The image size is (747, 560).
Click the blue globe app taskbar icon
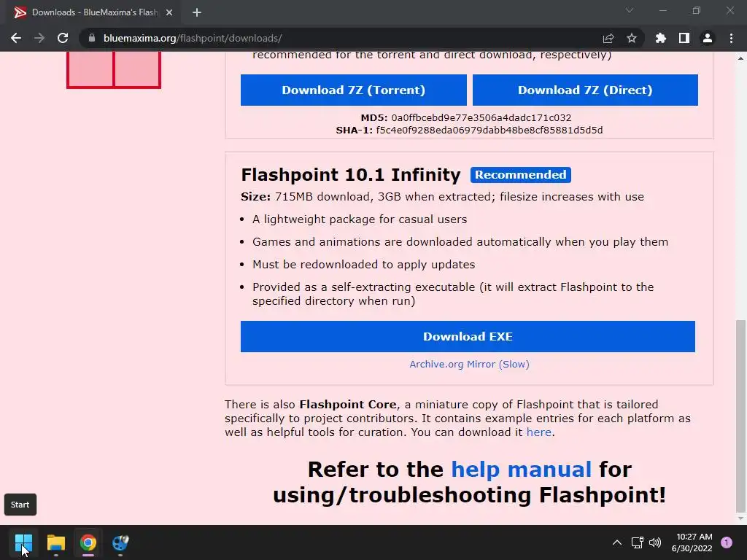[x=120, y=542]
